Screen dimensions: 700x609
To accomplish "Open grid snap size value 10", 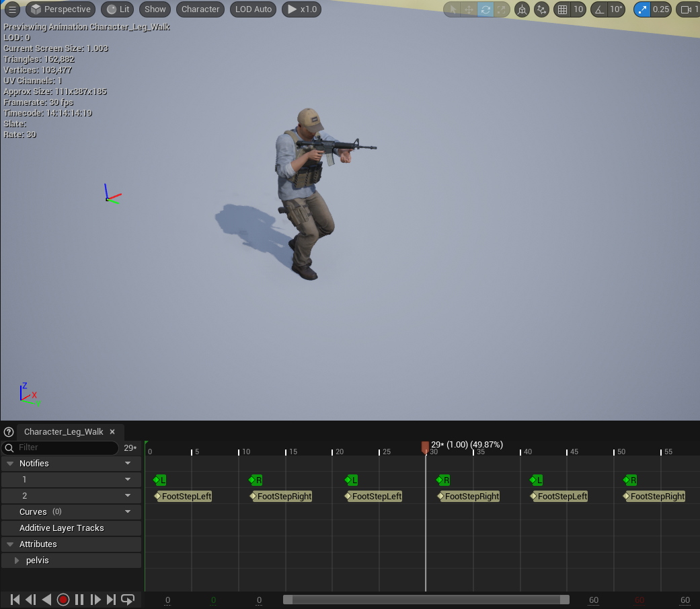I will coord(578,9).
